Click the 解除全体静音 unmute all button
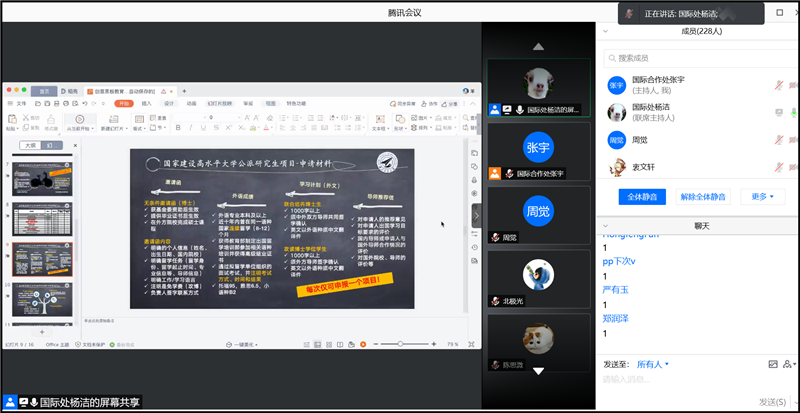 (703, 197)
